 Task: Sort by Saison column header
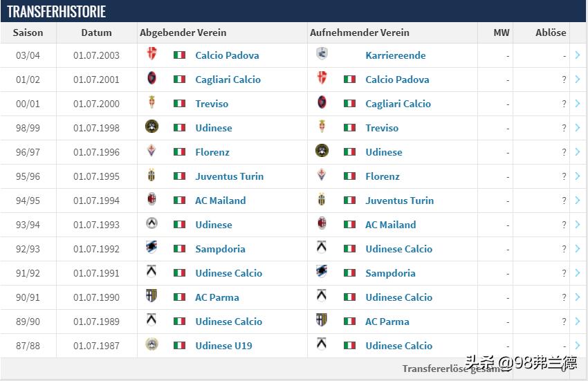28,32
